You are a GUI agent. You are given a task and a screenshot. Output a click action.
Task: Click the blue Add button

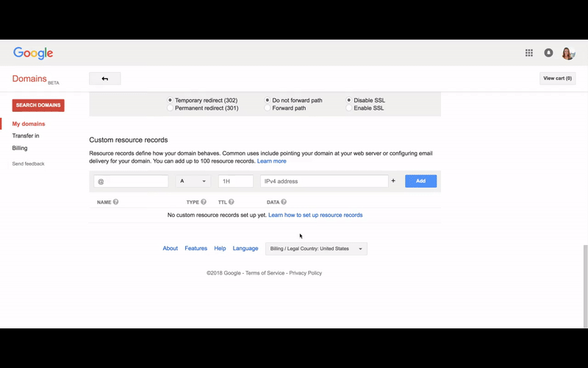coord(420,181)
